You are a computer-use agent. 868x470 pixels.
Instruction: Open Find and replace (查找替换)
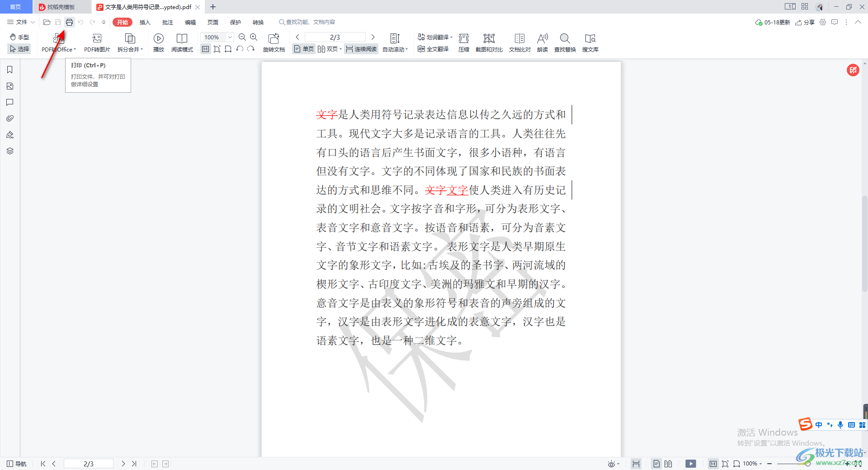pyautogui.click(x=565, y=43)
